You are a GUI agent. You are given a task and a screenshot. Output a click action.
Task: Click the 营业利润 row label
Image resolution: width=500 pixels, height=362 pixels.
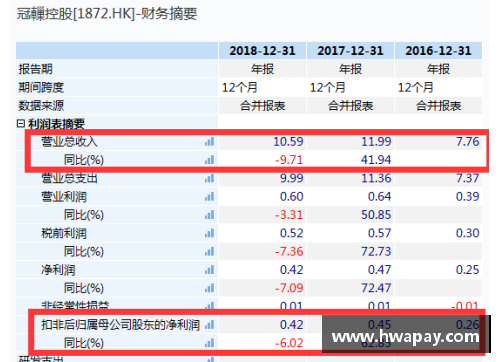tap(64, 197)
